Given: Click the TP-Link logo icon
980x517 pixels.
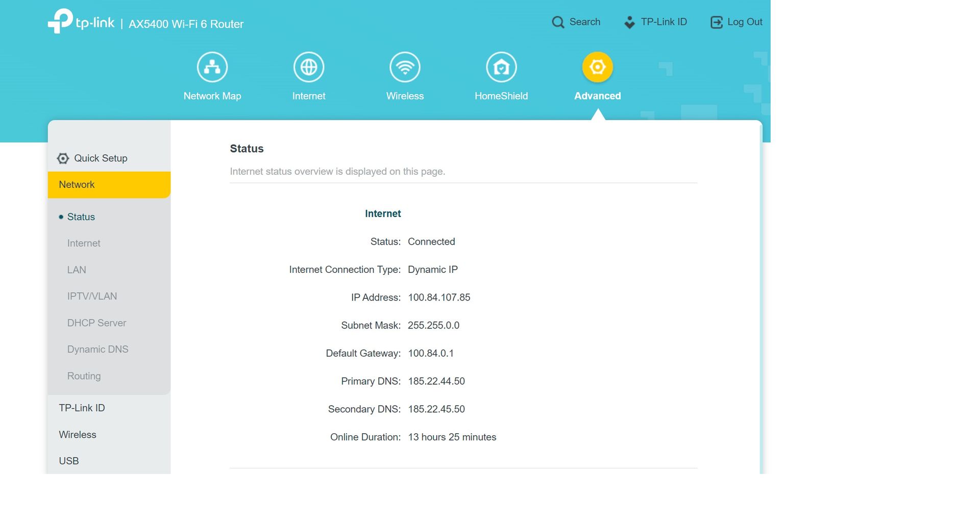Looking at the screenshot, I should click(x=60, y=21).
